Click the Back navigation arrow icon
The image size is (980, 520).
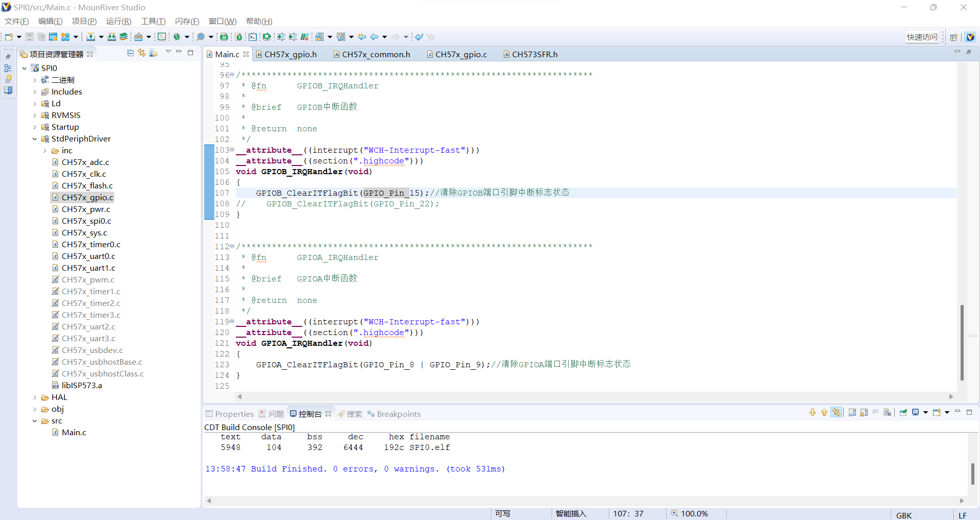[x=374, y=37]
